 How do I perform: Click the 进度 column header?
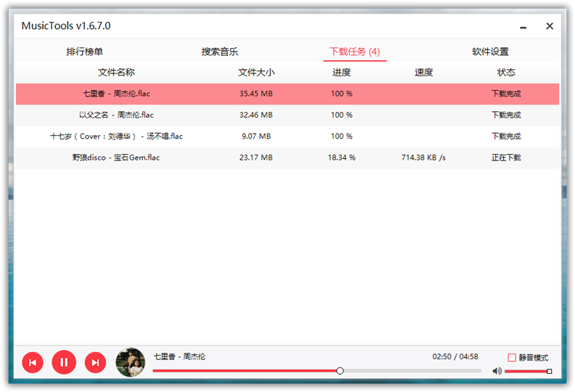[x=341, y=73]
